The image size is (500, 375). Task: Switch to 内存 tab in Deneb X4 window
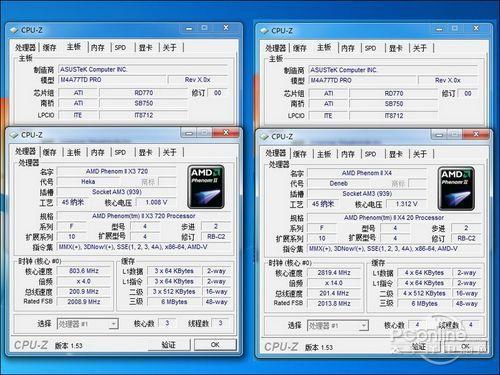pyautogui.click(x=348, y=154)
